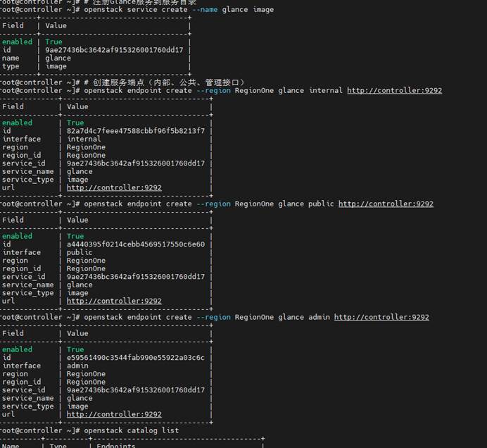
Task: Click the '--region' option in the admin endpoint command
Action: pos(213,317)
